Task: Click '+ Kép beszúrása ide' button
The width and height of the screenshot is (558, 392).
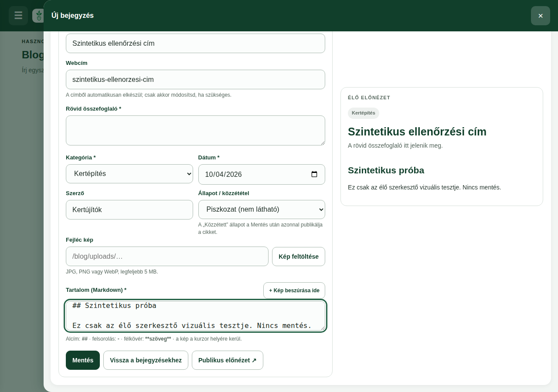Action: 294,291
